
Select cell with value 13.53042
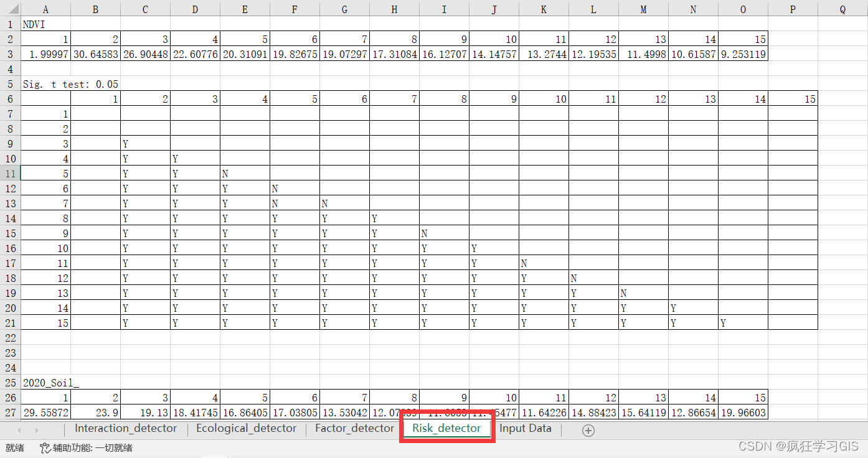pos(345,413)
